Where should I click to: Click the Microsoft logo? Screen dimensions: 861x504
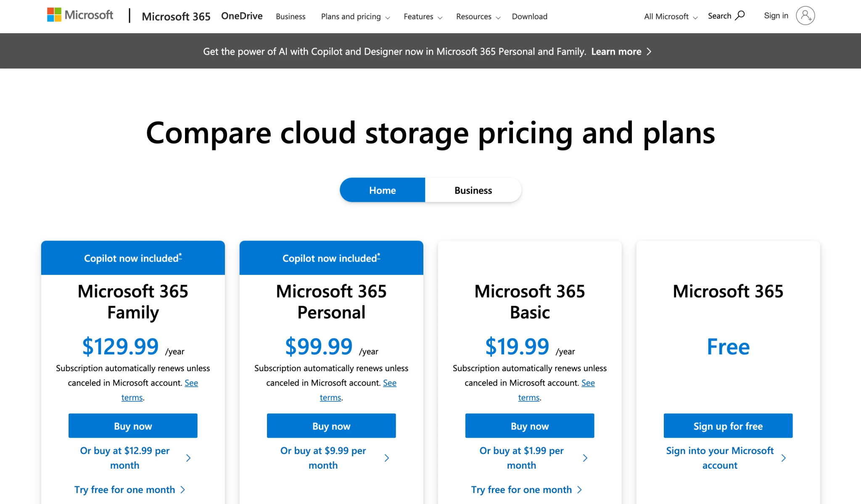tap(79, 15)
